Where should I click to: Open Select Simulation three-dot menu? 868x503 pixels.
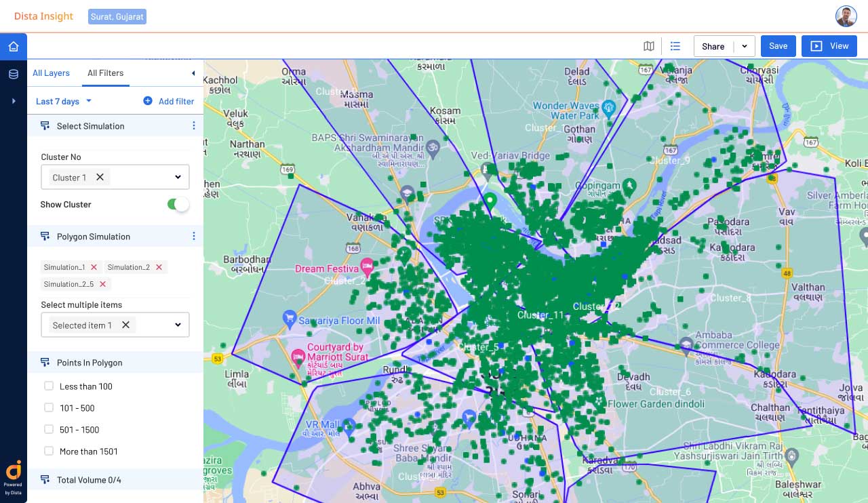pyautogui.click(x=194, y=126)
